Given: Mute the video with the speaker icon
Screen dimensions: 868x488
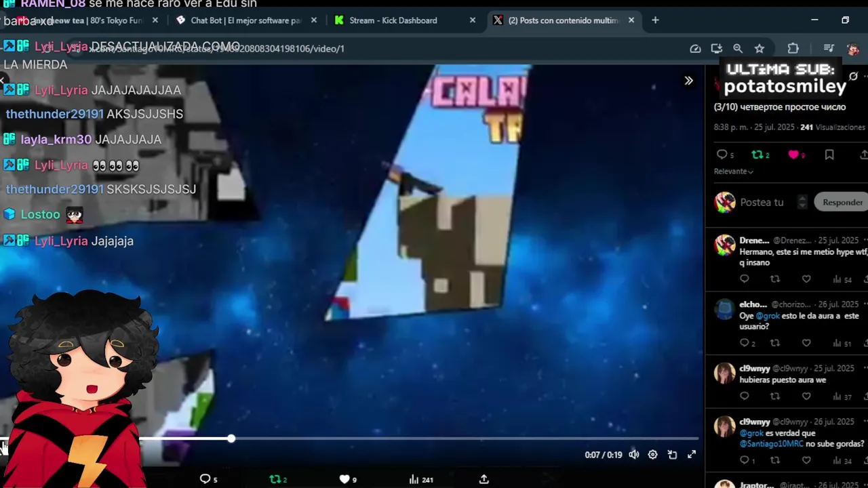Looking at the screenshot, I should [x=633, y=455].
